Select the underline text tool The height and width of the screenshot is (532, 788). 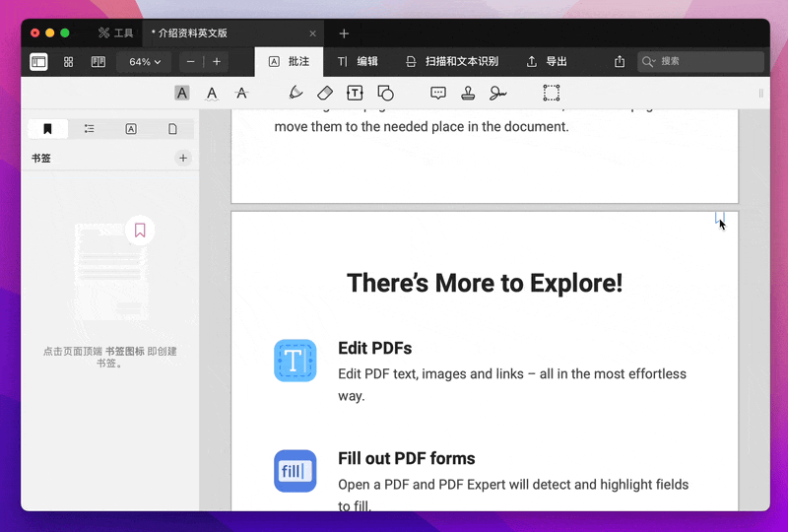click(x=212, y=93)
